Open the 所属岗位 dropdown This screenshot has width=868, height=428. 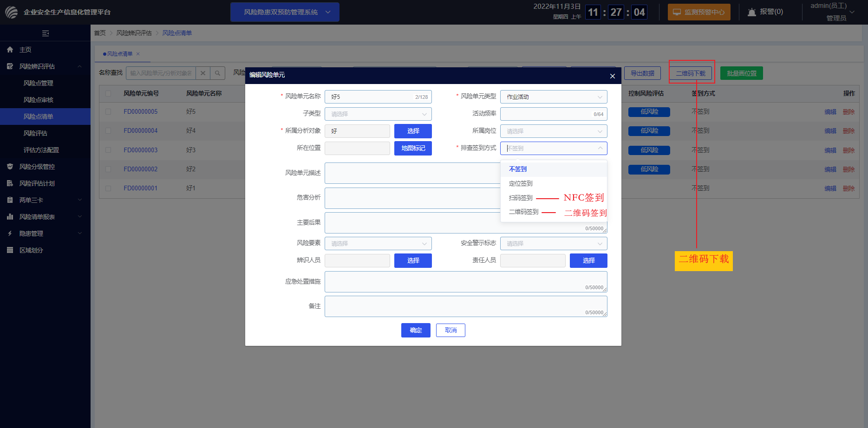pos(554,131)
